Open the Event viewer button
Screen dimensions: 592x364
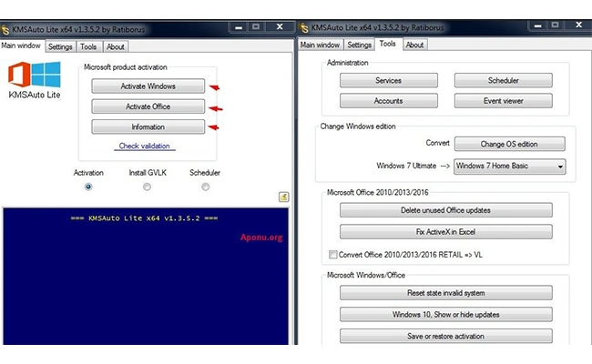[504, 101]
